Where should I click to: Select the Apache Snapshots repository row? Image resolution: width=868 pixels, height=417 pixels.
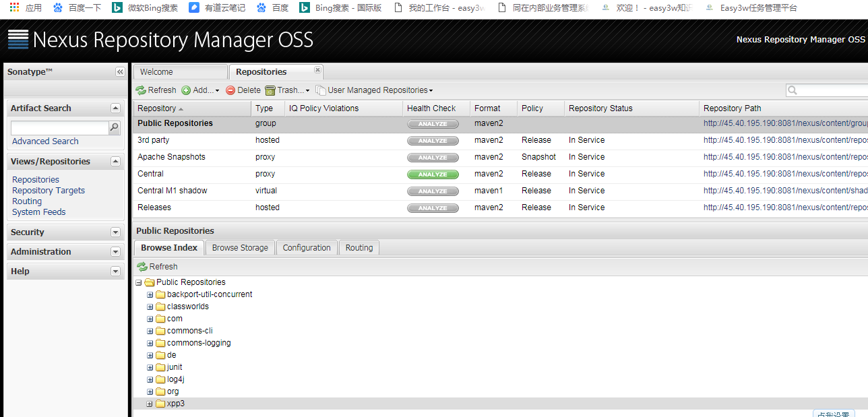[500, 158]
